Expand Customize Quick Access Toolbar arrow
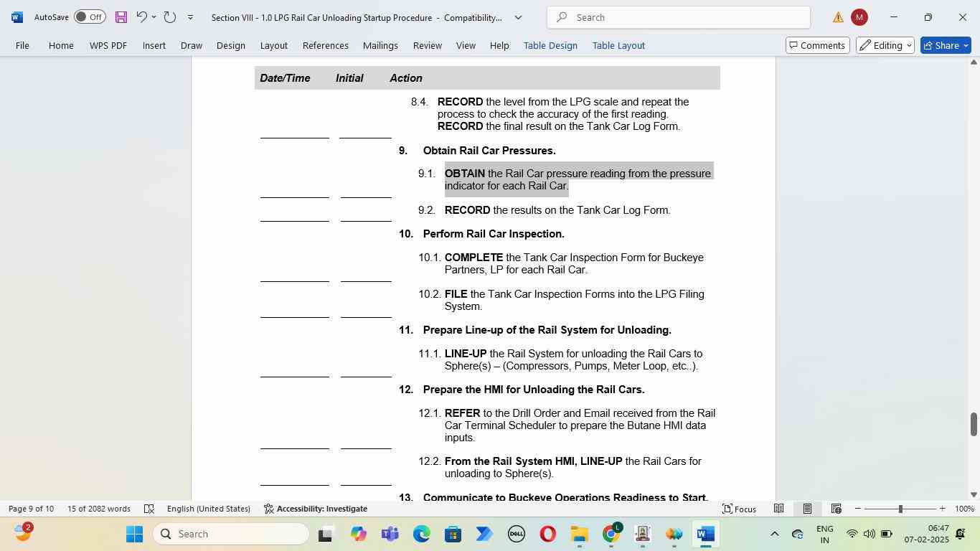 190,17
